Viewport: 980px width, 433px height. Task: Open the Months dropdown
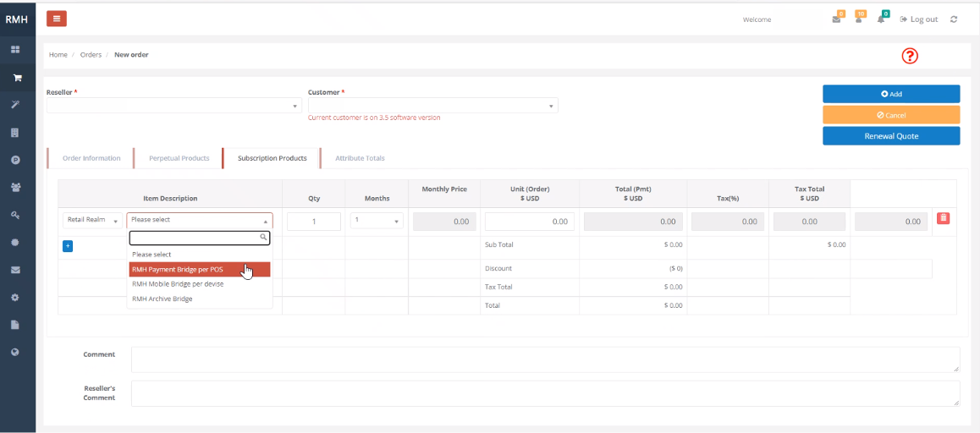click(x=377, y=221)
